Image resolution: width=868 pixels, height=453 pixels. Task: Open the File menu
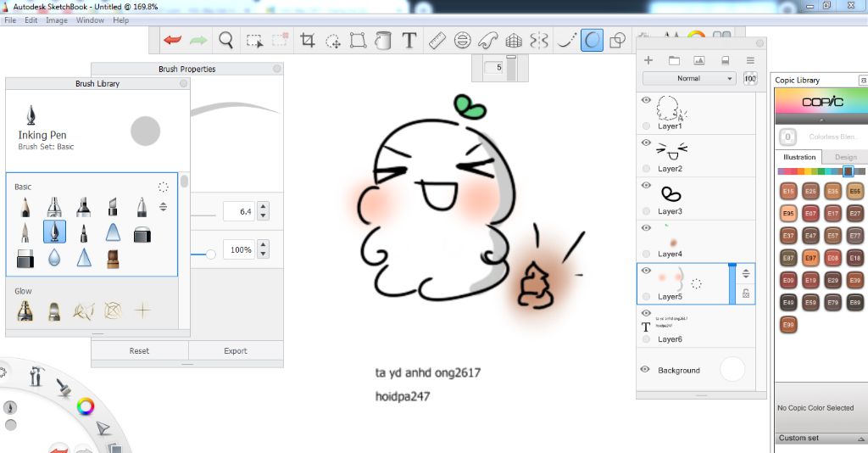[x=10, y=20]
